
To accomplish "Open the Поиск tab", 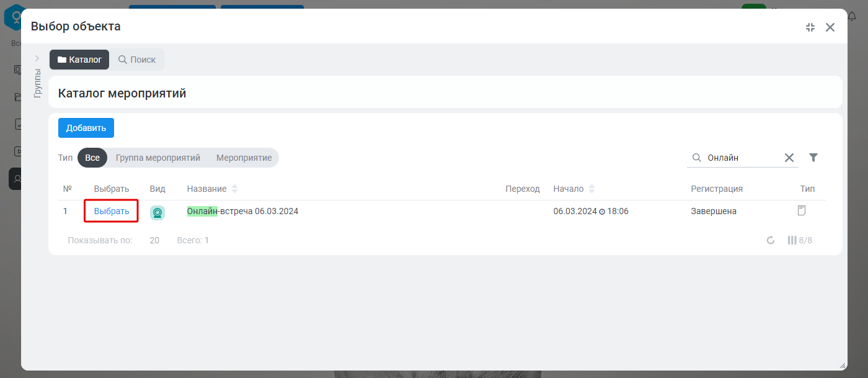I will [x=137, y=60].
